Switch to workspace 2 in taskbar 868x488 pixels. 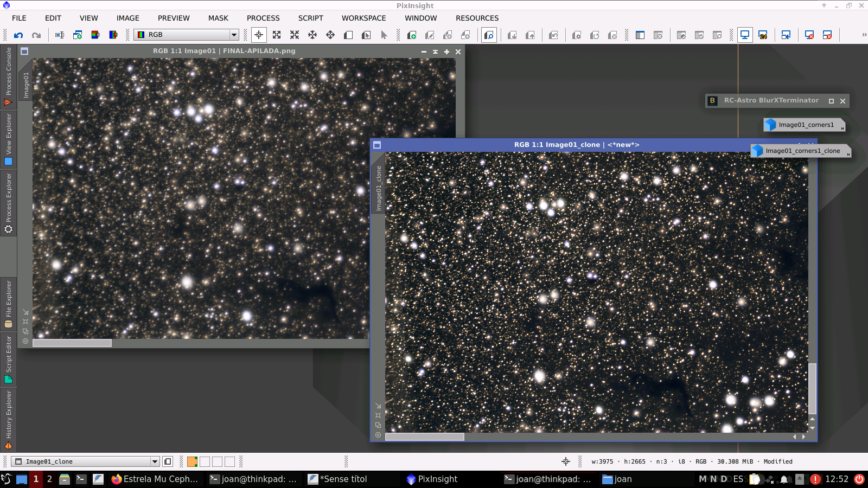(49, 479)
